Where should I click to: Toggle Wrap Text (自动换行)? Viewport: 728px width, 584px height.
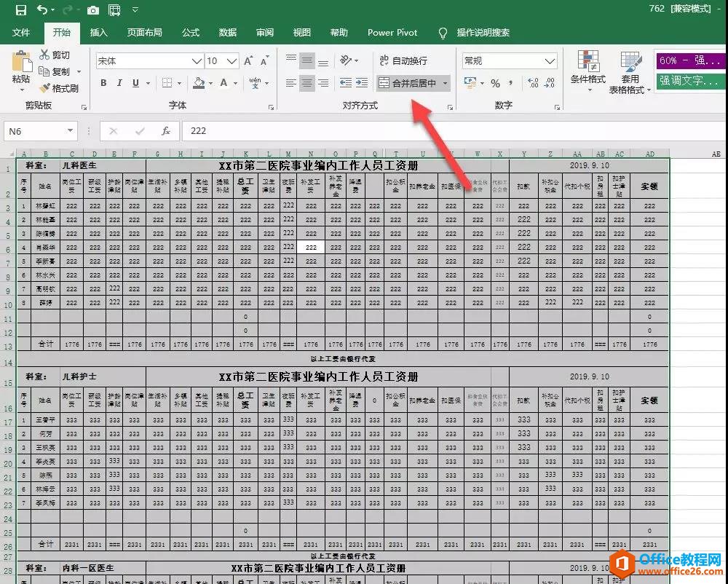403,61
